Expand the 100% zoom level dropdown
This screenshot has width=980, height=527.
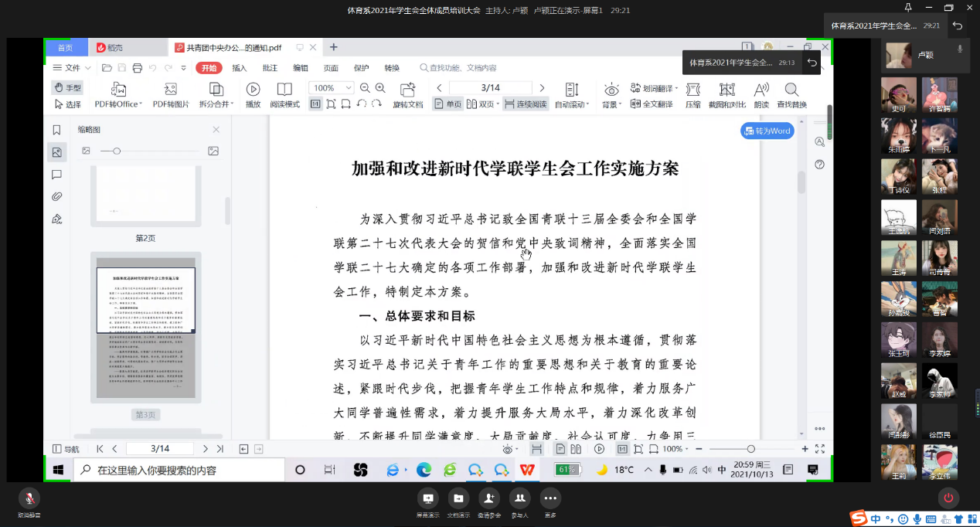349,88
